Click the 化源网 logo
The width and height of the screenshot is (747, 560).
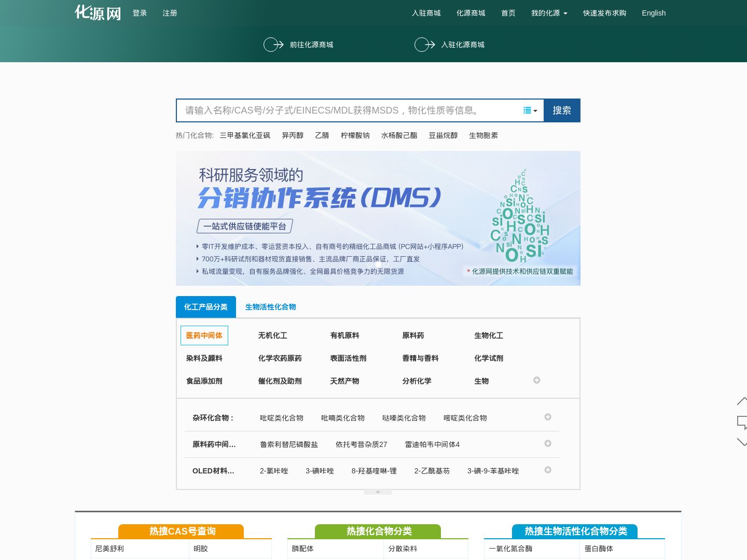click(98, 13)
